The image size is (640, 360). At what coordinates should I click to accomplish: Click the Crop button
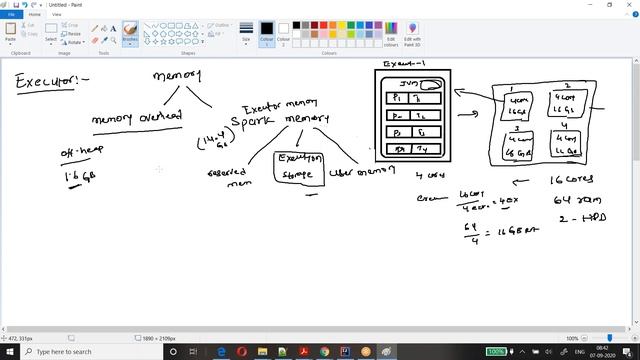point(70,25)
